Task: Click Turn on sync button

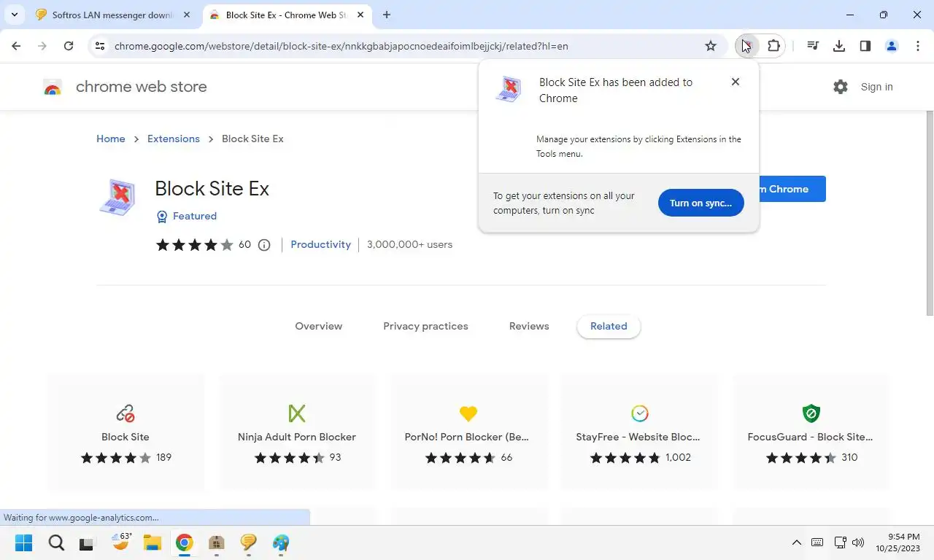Action: coord(700,203)
